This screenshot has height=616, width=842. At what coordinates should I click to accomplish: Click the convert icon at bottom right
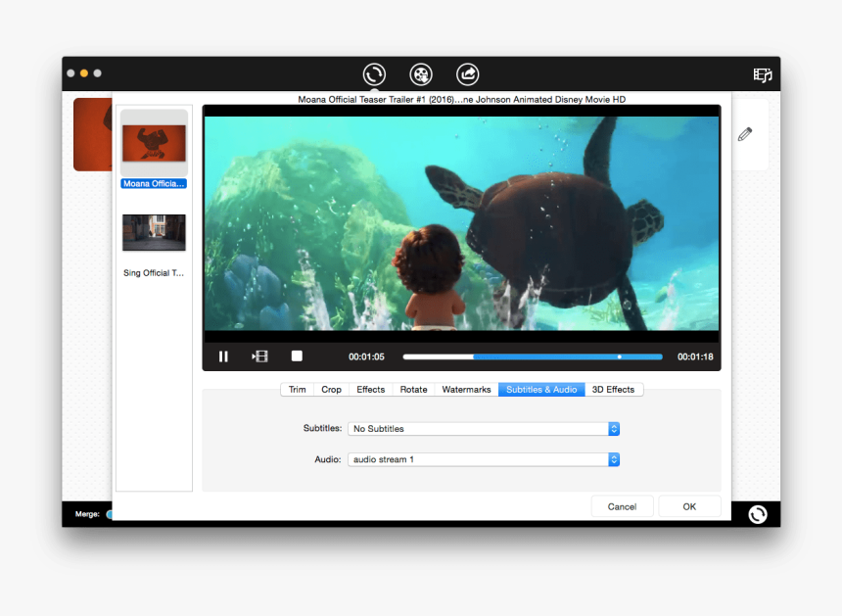pos(757,513)
